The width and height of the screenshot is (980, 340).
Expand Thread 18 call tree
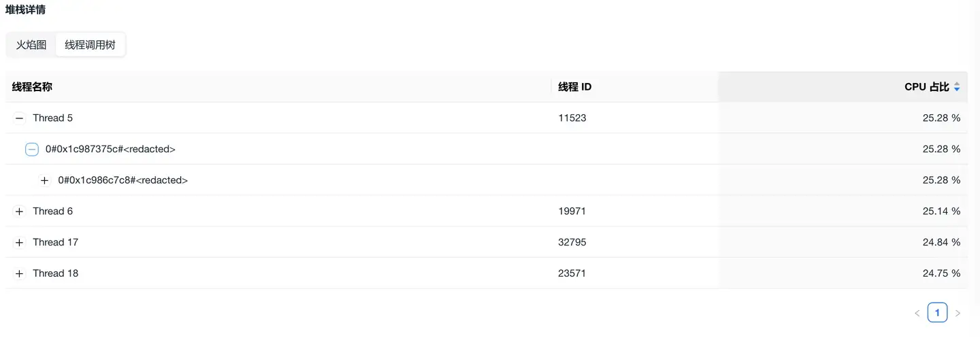tap(19, 274)
